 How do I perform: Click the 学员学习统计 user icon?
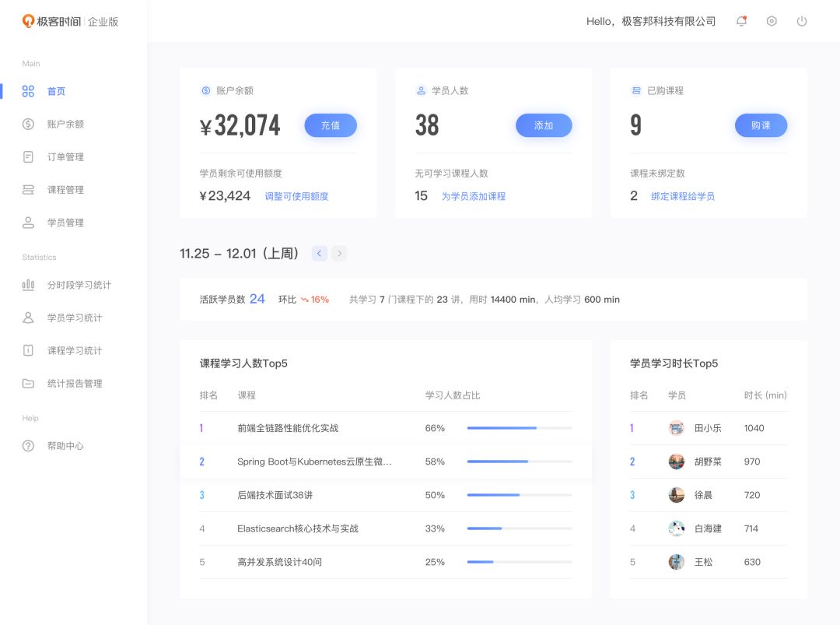pyautogui.click(x=29, y=318)
